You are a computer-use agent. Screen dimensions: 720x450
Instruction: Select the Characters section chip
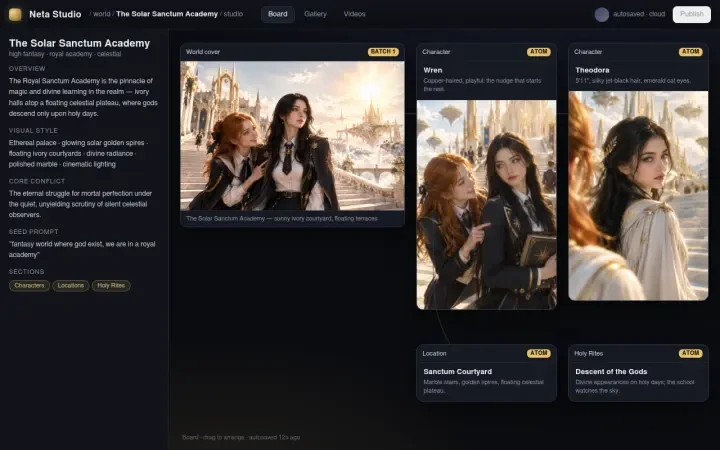tap(29, 286)
